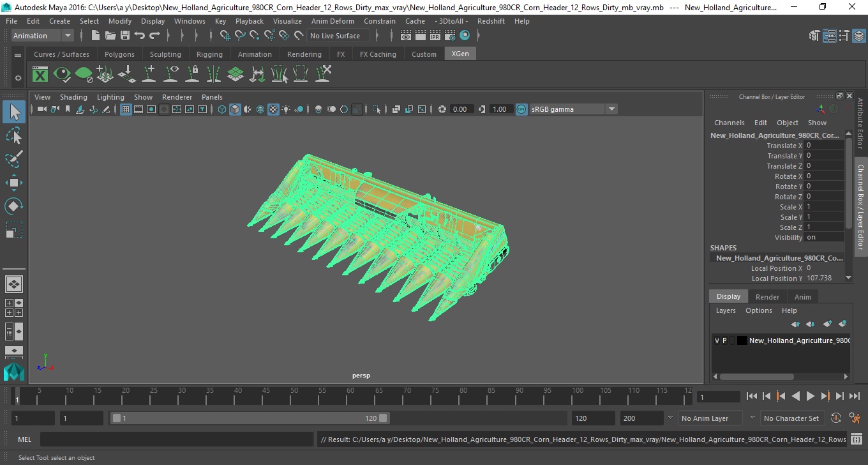Click the XGen toggle guide lock icon
The image size is (868, 465).
point(192,74)
